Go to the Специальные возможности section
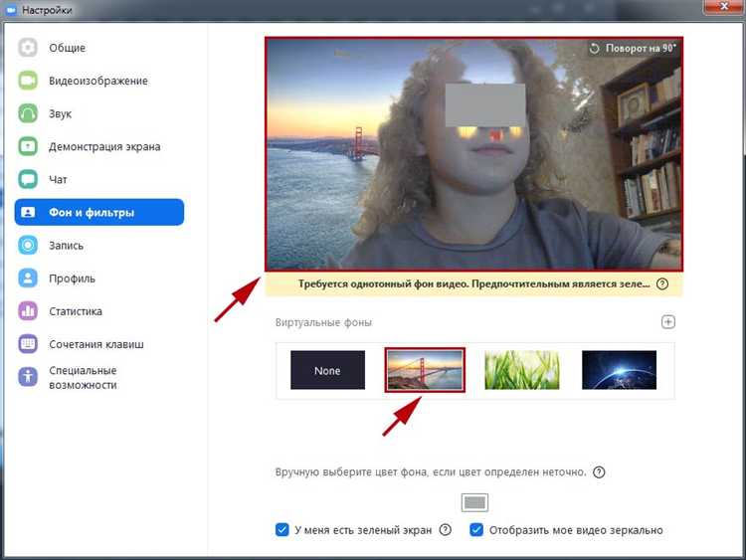Screen dimensions: 746x560 [83, 377]
